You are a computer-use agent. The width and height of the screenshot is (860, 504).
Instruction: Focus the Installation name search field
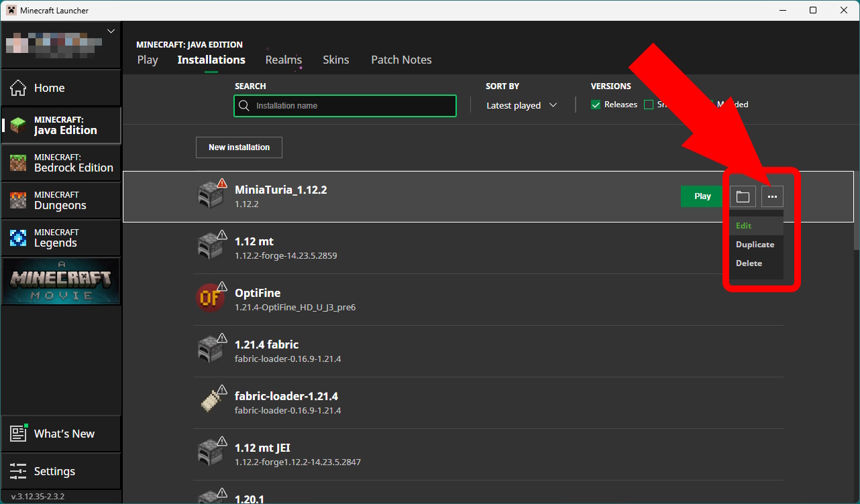point(345,106)
